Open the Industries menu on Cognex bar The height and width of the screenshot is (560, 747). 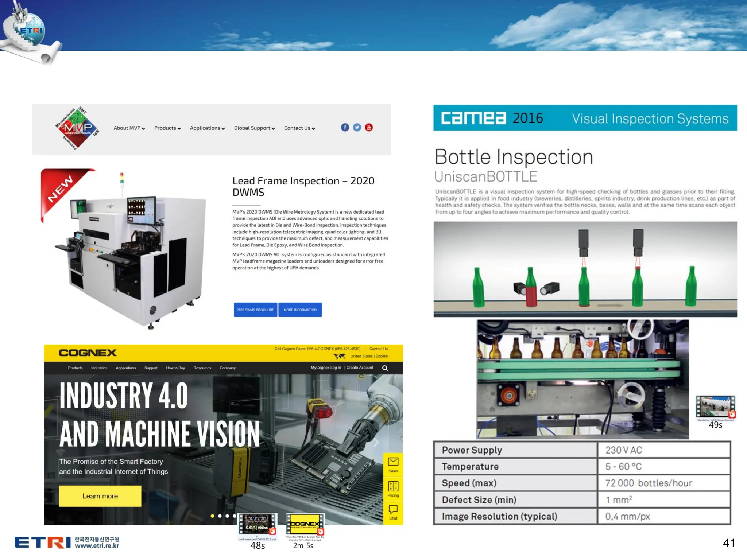click(99, 368)
